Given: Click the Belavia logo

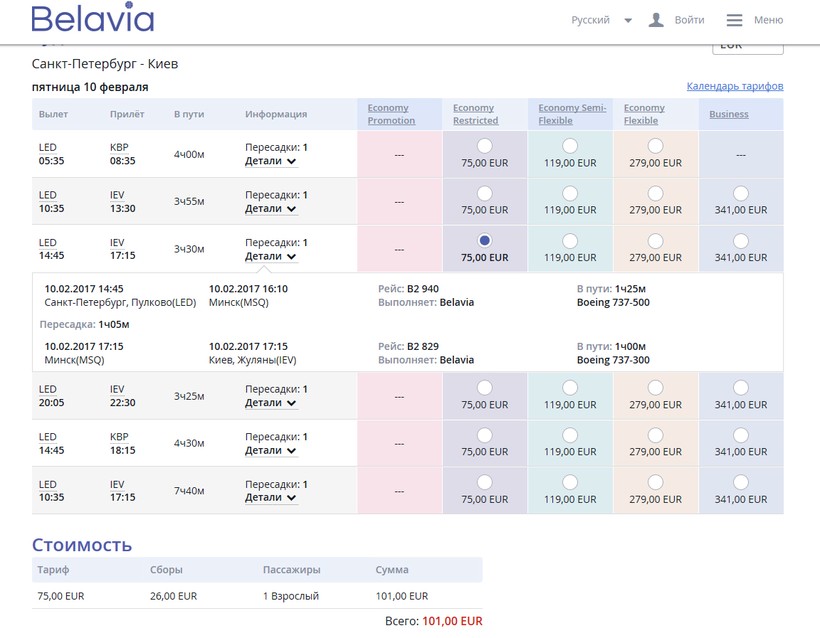Looking at the screenshot, I should 93,18.
